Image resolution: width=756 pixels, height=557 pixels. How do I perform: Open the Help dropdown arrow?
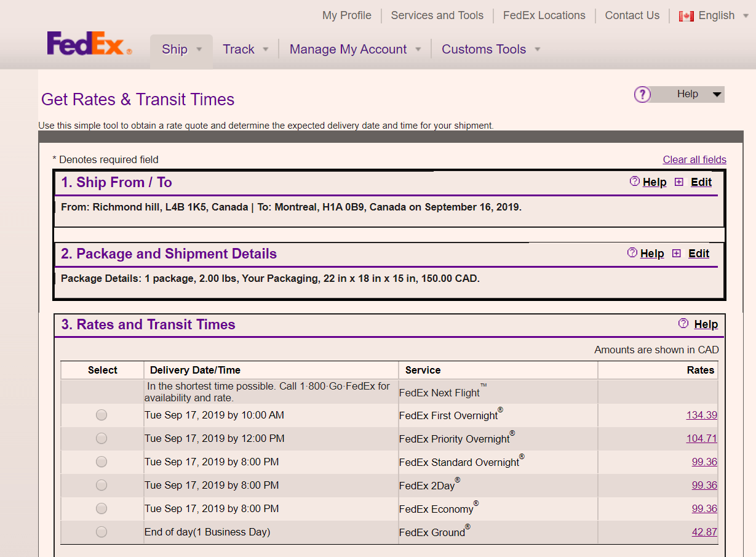(x=717, y=95)
